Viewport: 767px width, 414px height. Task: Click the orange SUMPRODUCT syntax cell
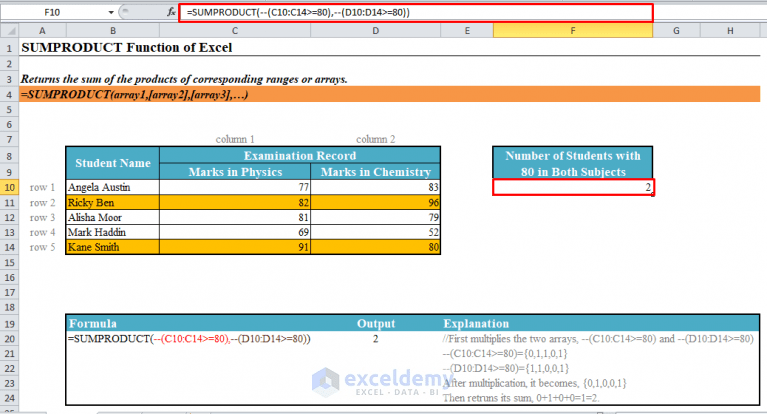point(389,94)
